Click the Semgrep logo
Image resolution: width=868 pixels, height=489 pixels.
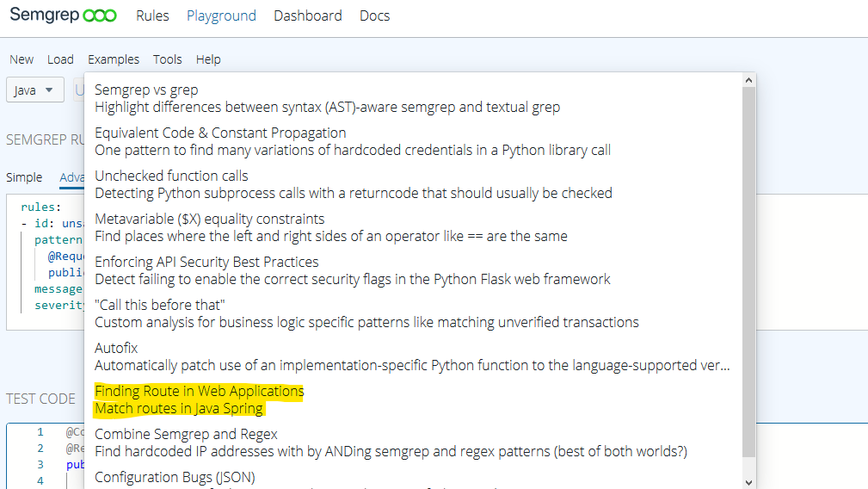pos(63,15)
